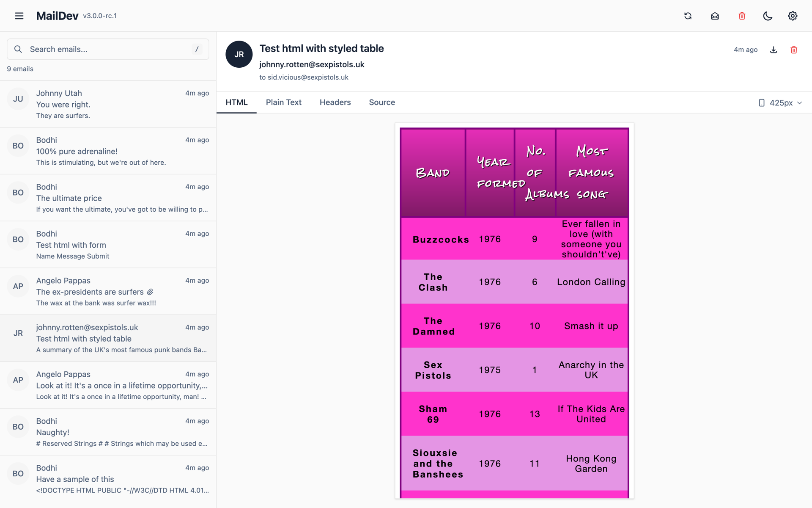The image size is (812, 508).
Task: Open the Source tab
Action: point(382,102)
